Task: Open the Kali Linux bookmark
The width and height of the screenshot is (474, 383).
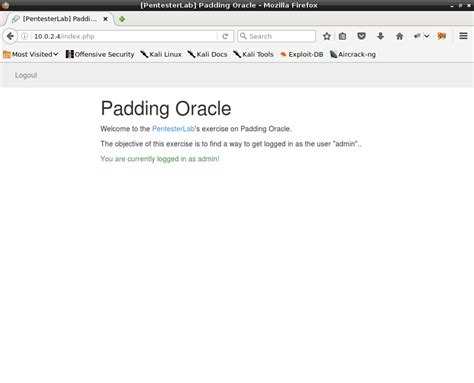Action: 161,54
